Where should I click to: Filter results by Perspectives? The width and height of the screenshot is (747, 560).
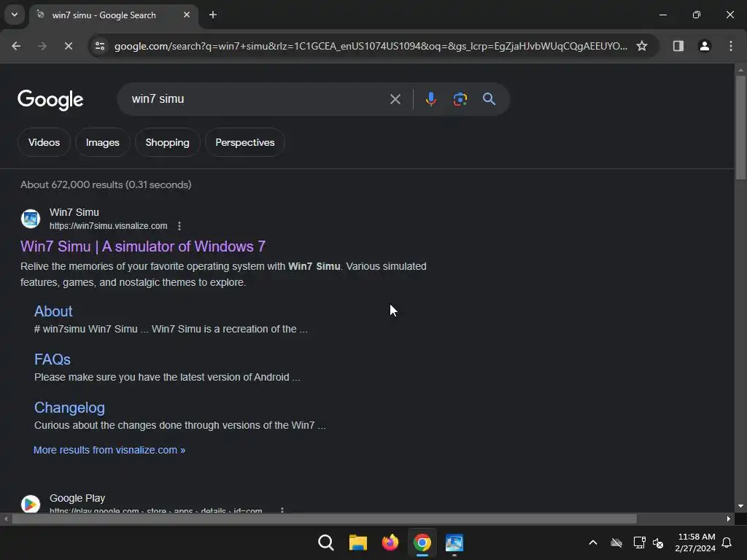tap(245, 142)
